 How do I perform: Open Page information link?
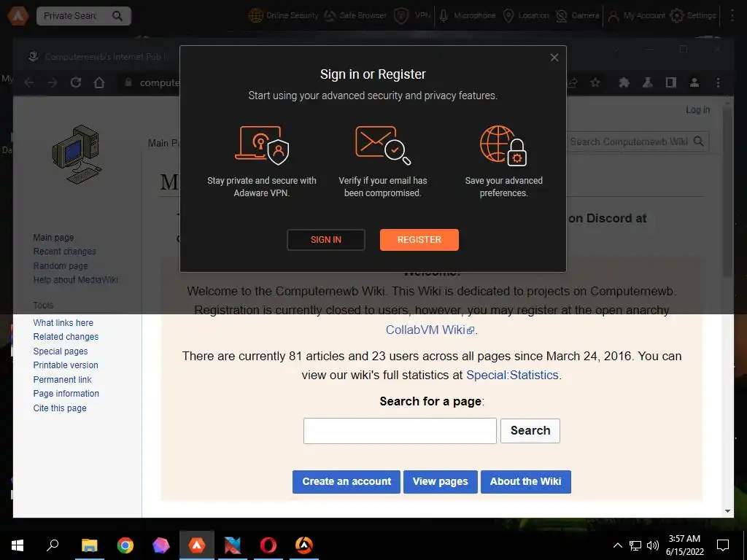point(66,394)
